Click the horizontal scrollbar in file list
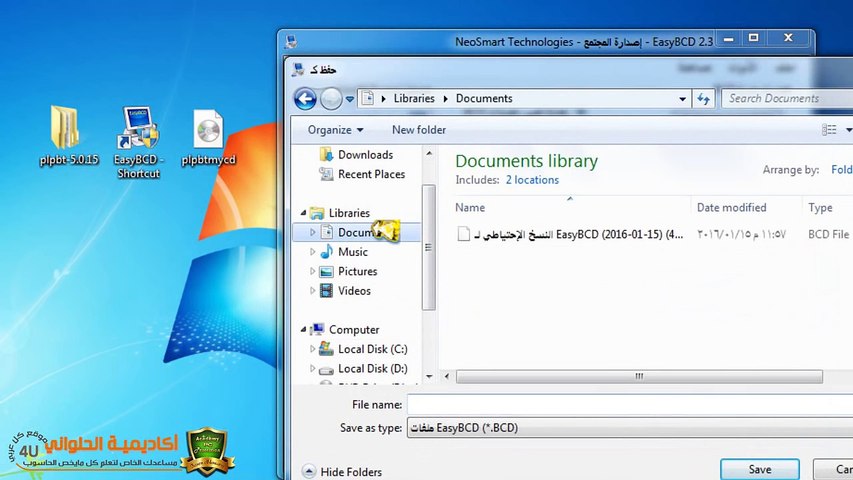 coord(639,377)
